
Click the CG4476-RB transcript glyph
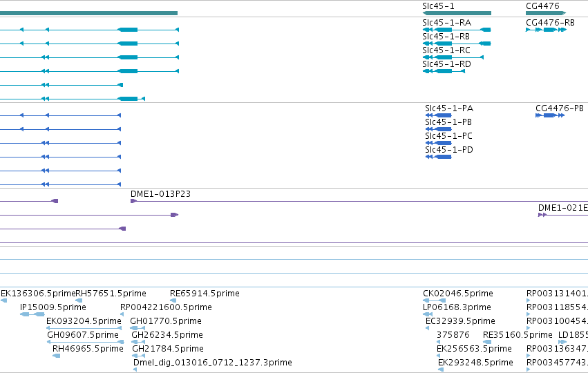(546, 30)
